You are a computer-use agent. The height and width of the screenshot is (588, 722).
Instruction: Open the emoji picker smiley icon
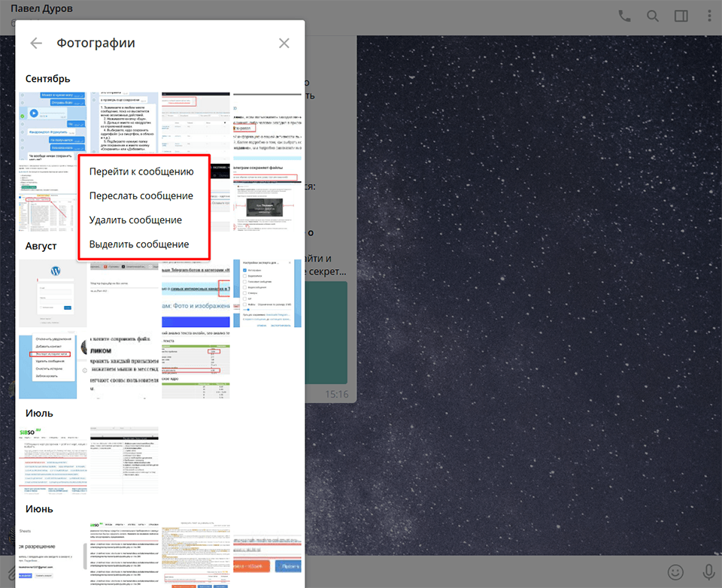pyautogui.click(x=676, y=571)
